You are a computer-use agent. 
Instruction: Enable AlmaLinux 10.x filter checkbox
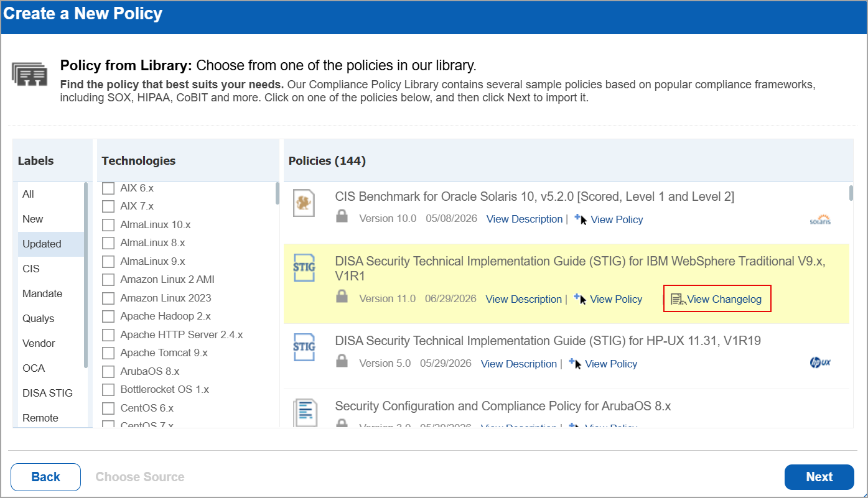click(108, 224)
